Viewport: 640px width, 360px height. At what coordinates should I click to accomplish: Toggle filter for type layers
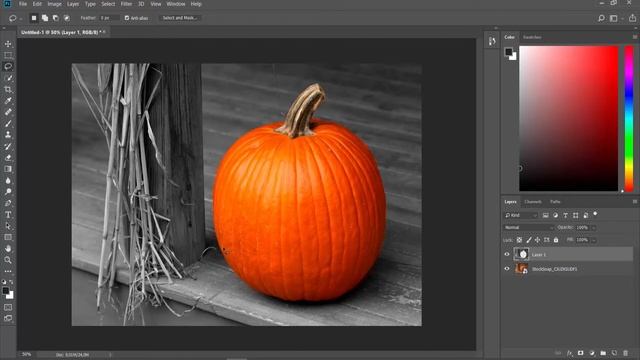point(565,215)
